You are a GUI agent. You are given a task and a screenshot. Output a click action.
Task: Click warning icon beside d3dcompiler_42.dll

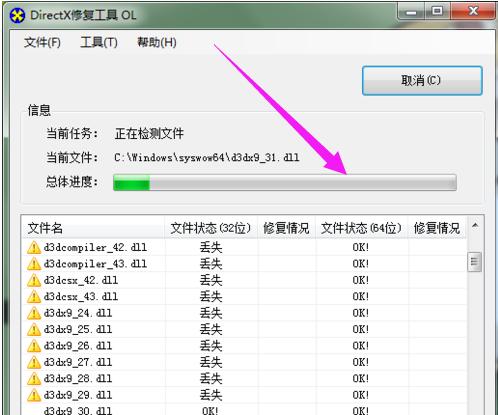[34, 248]
